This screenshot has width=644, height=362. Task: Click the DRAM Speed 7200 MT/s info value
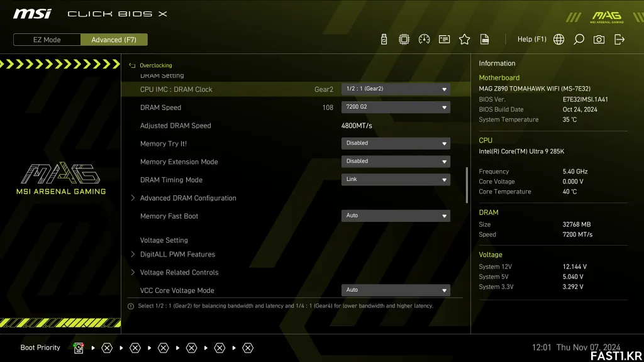click(577, 235)
